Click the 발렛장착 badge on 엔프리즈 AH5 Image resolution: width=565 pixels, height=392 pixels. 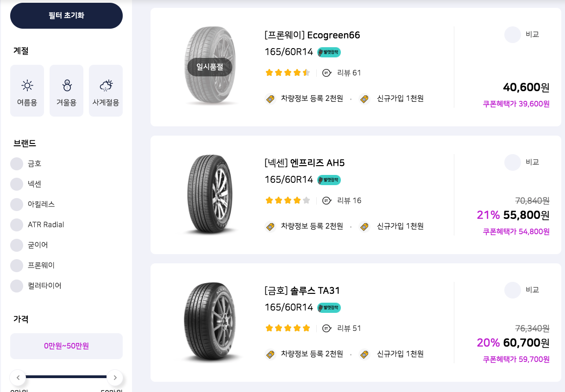(328, 180)
